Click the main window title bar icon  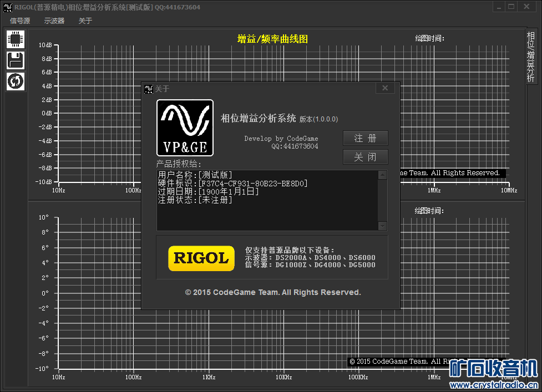8,7
